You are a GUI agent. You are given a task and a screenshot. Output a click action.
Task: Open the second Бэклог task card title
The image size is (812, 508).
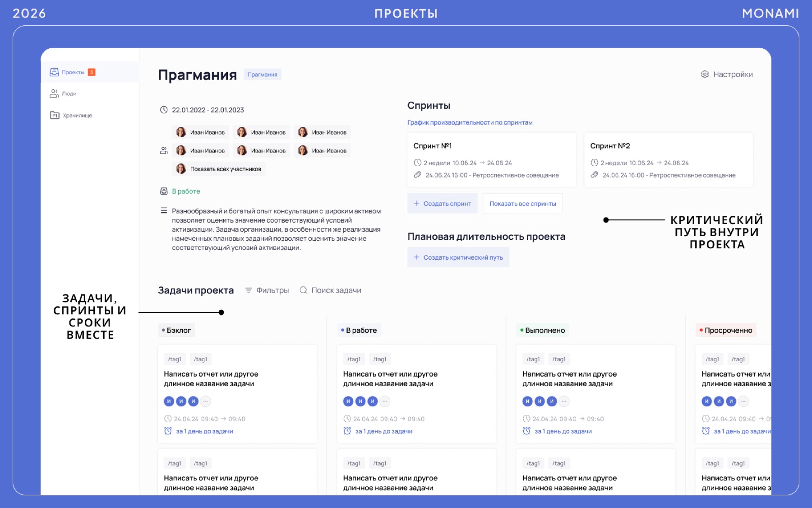(211, 483)
